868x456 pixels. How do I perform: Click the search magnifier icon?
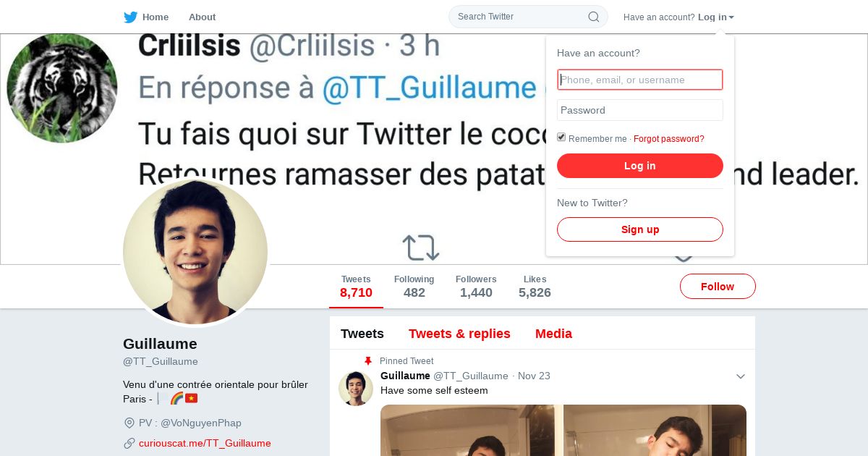pos(594,17)
